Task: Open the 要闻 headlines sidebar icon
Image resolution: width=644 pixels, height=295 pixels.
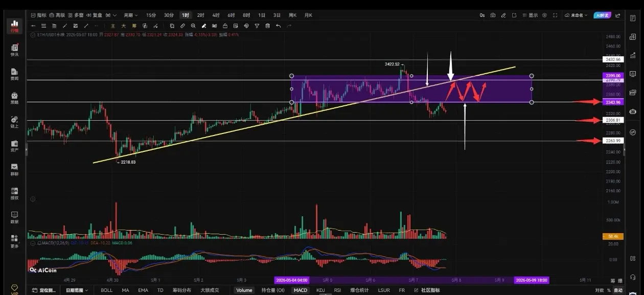Action: (14, 74)
